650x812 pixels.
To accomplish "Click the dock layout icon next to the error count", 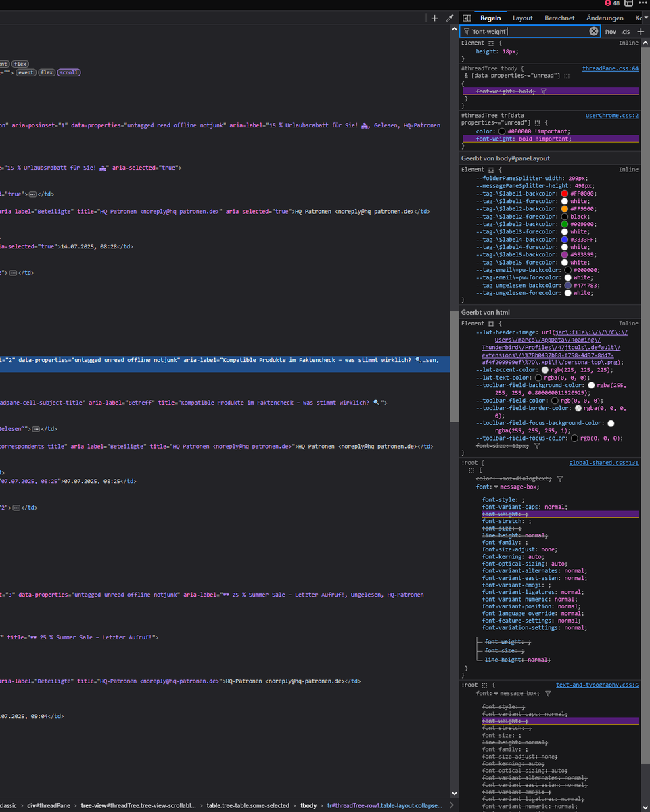I will 628,3.
